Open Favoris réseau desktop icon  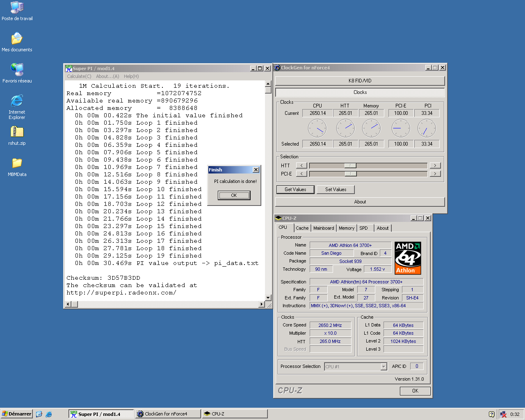tap(17, 70)
